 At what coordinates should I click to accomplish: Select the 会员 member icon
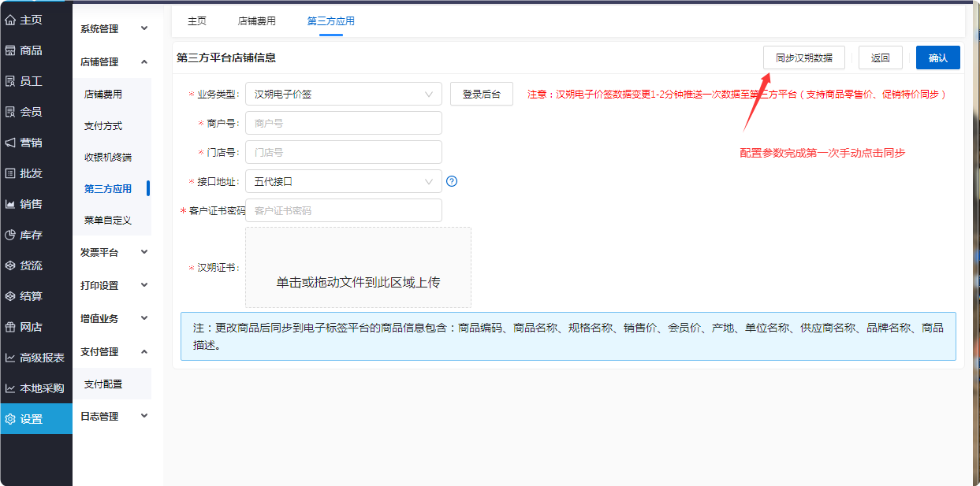(10, 112)
